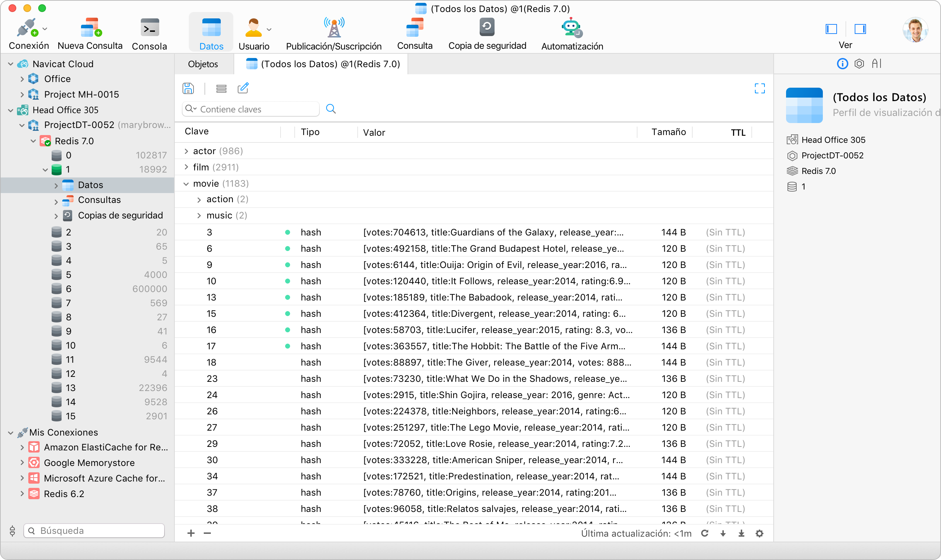Open the Conexión dropdown arrow
The height and width of the screenshot is (560, 941).
[x=45, y=29]
